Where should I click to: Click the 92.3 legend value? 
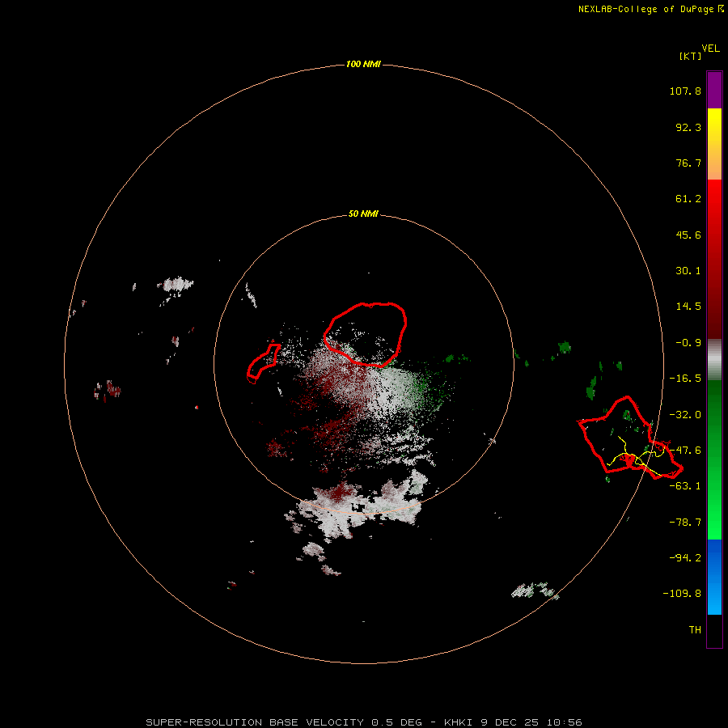pyautogui.click(x=688, y=127)
